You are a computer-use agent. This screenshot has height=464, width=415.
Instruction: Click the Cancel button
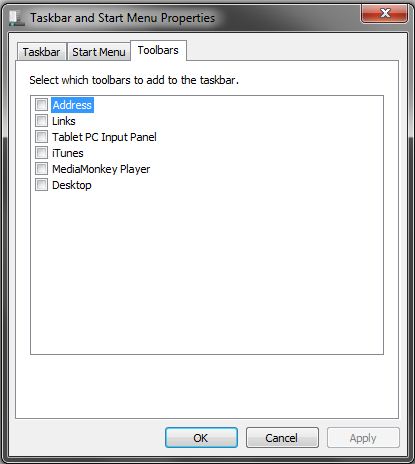(x=282, y=438)
